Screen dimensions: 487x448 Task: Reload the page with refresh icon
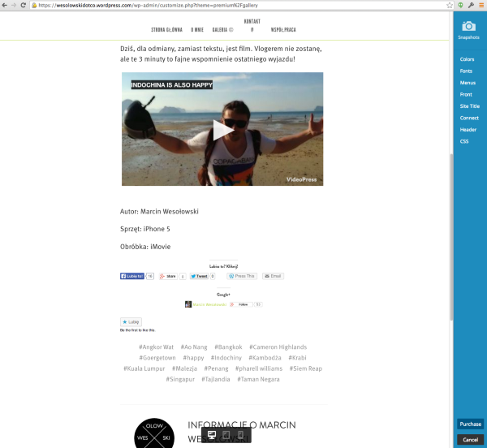[23, 5]
